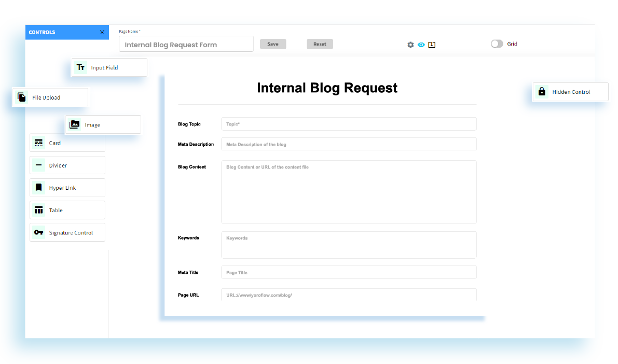Add a Hyper Link control
Screen dimensions: 618x364
point(67,187)
